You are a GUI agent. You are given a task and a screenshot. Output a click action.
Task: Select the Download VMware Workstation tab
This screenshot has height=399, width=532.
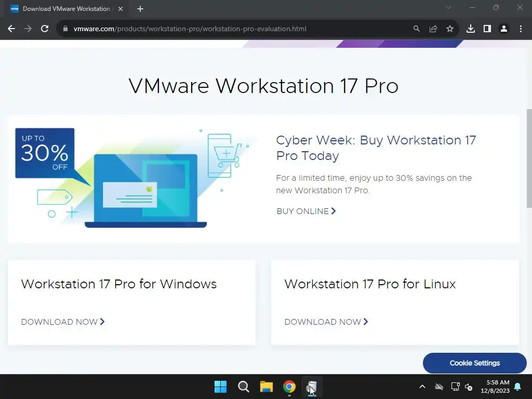[x=66, y=9]
